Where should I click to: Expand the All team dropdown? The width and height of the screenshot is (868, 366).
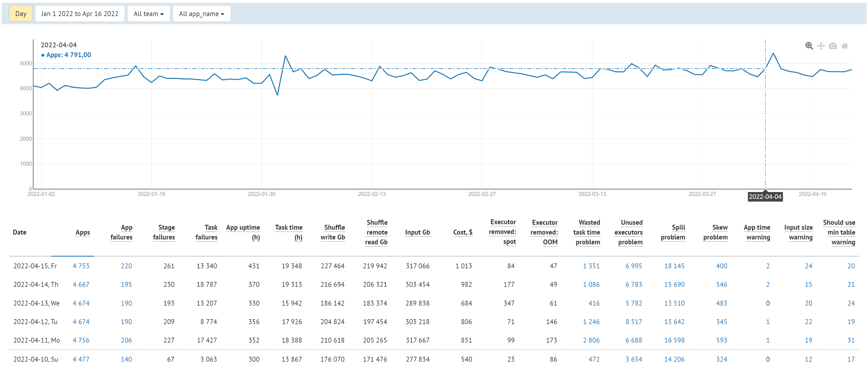click(x=148, y=14)
